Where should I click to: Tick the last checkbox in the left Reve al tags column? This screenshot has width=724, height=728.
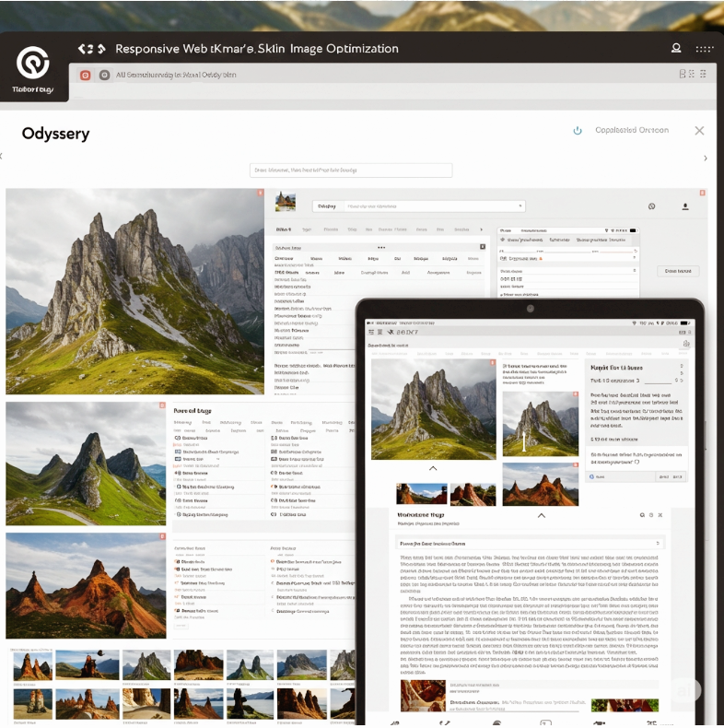point(179,514)
